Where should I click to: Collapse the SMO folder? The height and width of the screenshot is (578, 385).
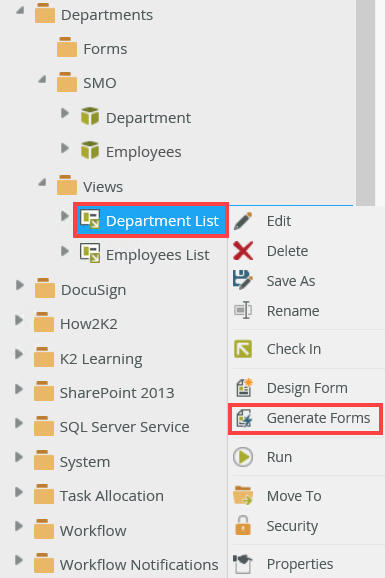coord(42,79)
